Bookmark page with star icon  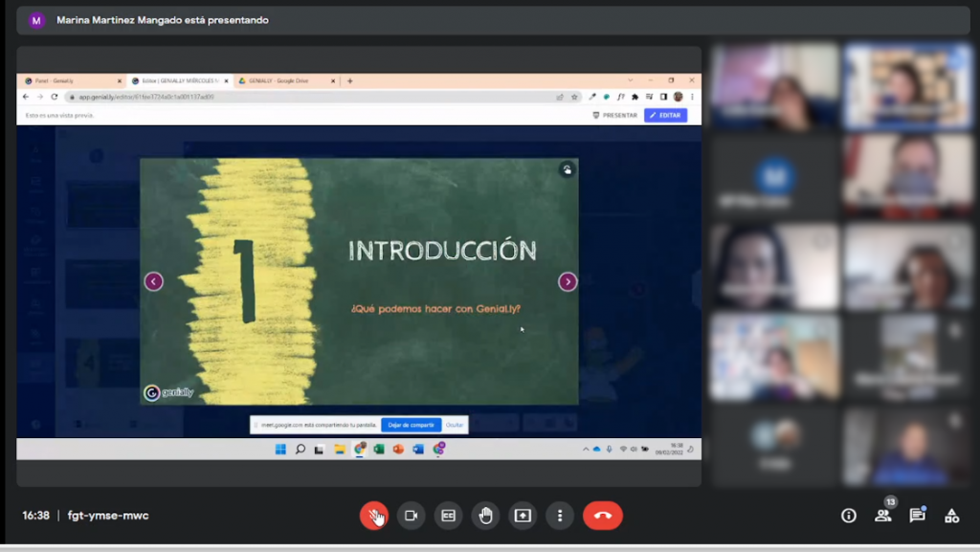pyautogui.click(x=574, y=98)
